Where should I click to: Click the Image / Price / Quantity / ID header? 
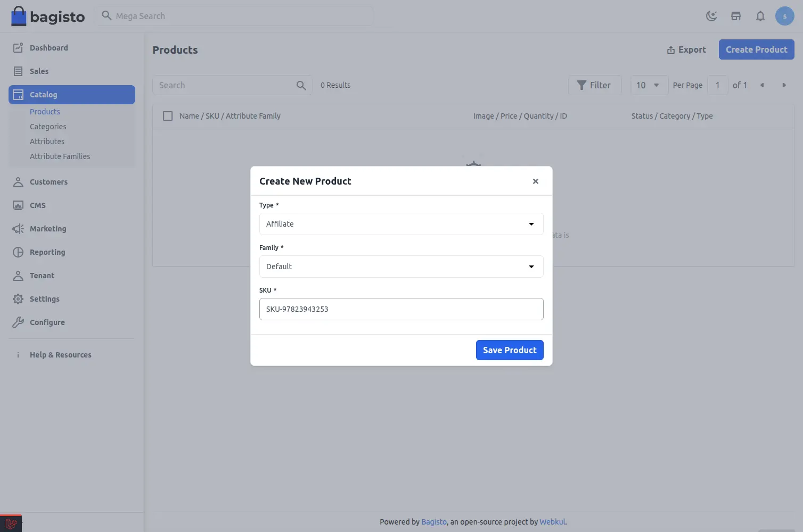(x=520, y=116)
